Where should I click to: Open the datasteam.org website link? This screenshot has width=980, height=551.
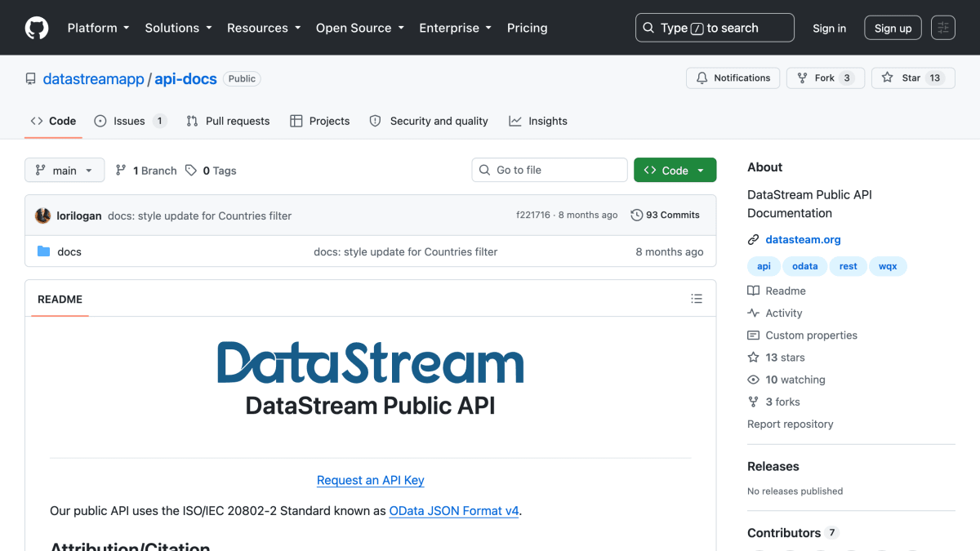coord(803,240)
